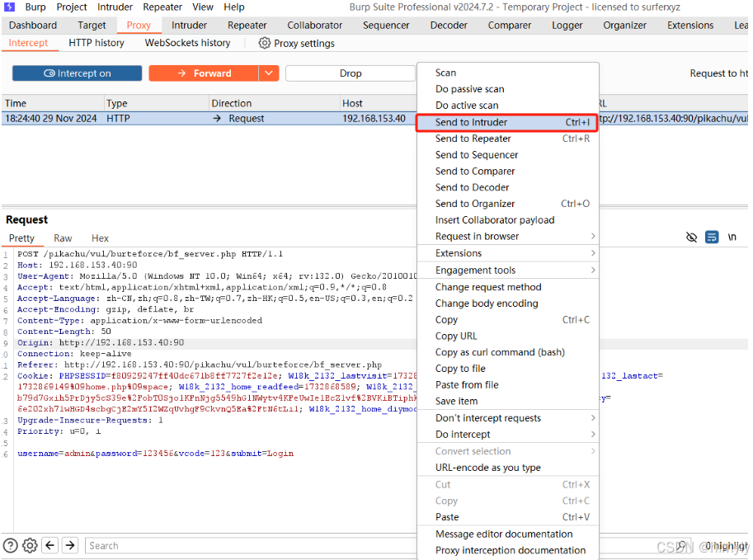Open the Forward button dropdown arrow
The width and height of the screenshot is (753, 560).
coord(269,73)
